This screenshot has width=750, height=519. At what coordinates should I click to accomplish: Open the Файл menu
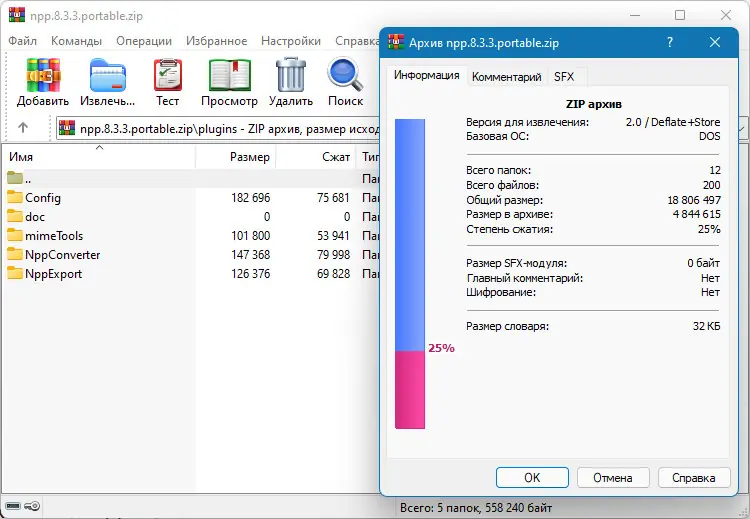(x=22, y=41)
